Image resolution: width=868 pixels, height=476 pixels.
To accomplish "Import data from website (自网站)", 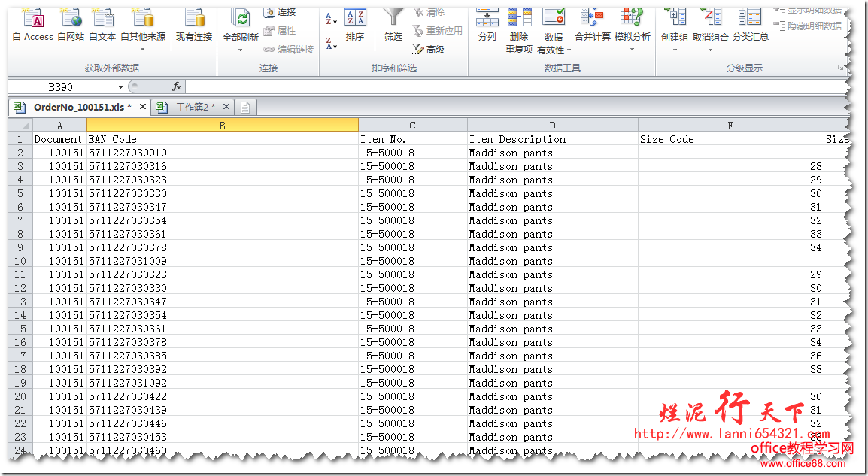I will pyautogui.click(x=71, y=25).
